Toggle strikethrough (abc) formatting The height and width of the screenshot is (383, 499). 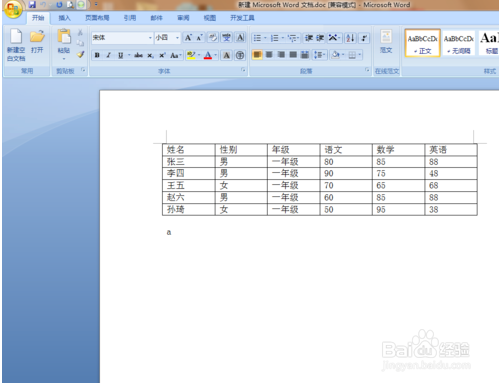(x=138, y=55)
